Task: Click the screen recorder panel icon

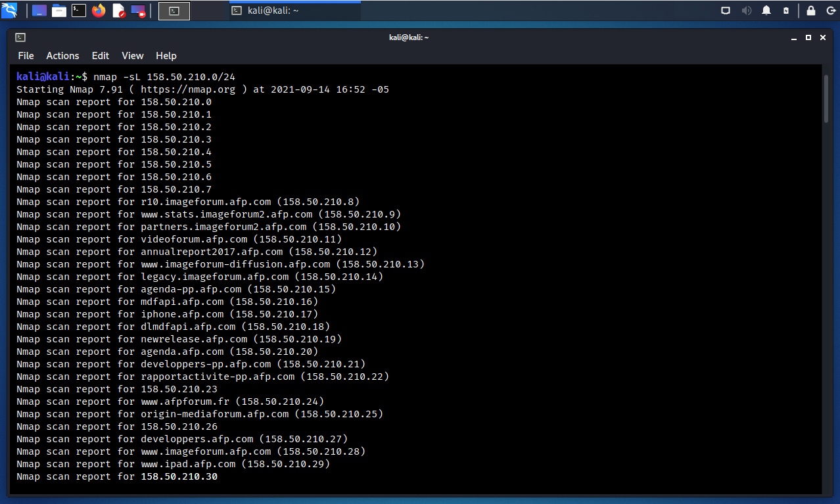Action: 139,11
